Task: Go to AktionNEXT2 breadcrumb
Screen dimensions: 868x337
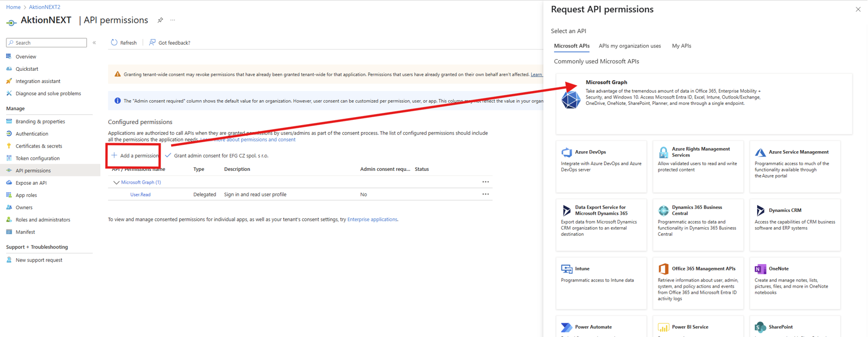Action: (x=44, y=7)
